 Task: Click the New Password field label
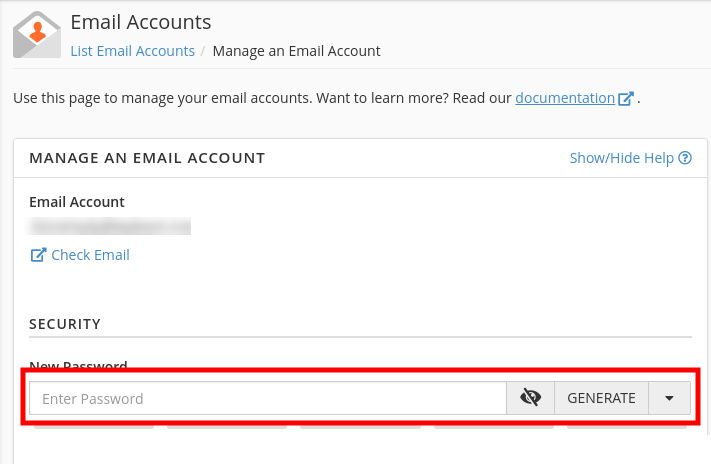pyautogui.click(x=78, y=366)
